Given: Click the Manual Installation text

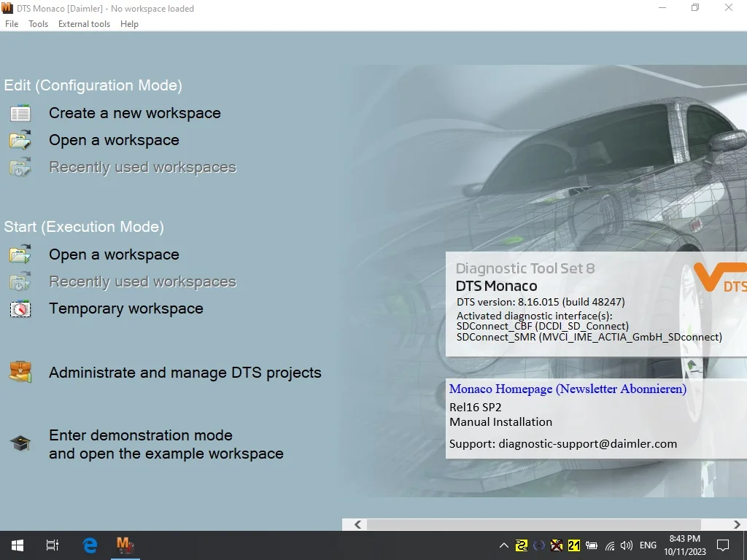Looking at the screenshot, I should click(500, 422).
